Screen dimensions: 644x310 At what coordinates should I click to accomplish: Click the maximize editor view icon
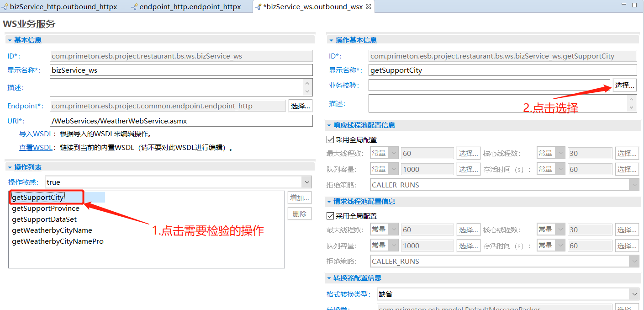[x=634, y=5]
